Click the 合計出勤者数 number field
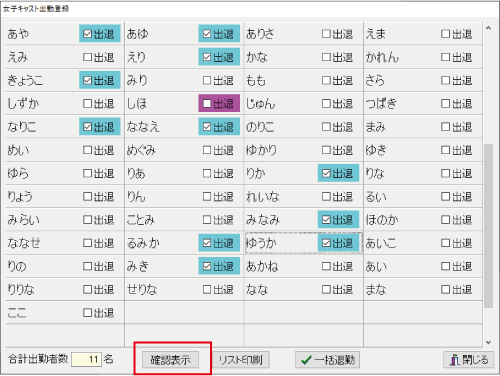 click(x=86, y=360)
